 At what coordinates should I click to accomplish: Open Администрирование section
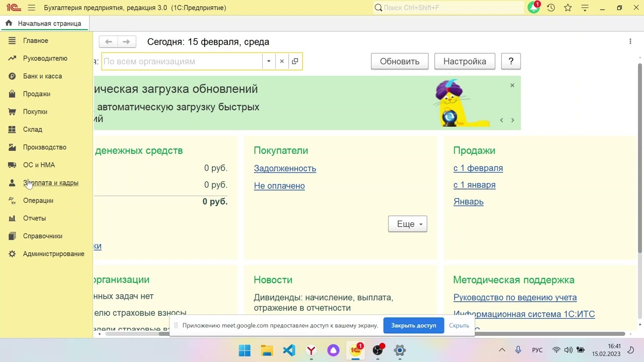pos(54,254)
